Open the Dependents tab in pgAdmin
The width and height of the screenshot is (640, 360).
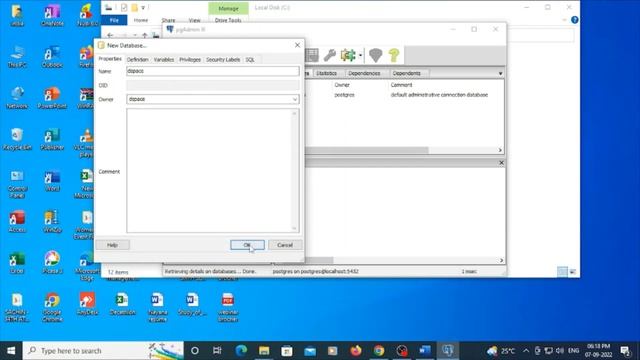coord(407,73)
